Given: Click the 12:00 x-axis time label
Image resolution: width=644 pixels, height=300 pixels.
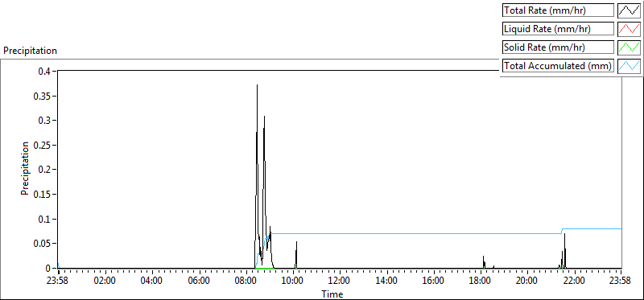Looking at the screenshot, I should [x=340, y=282].
